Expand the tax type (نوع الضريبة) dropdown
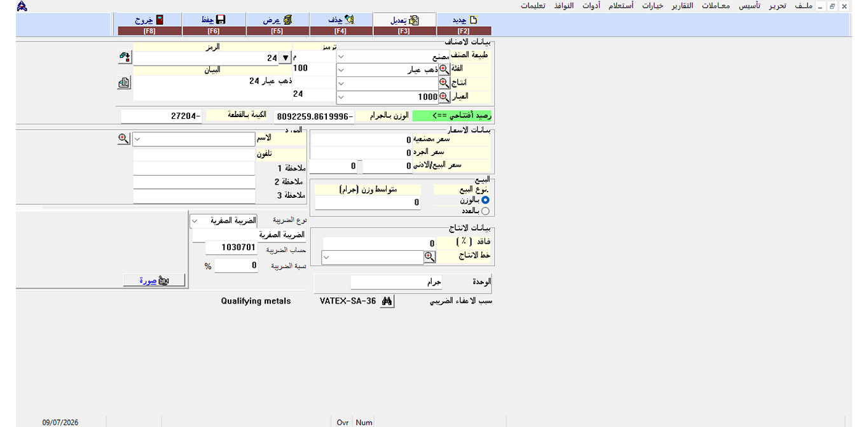 195,221
